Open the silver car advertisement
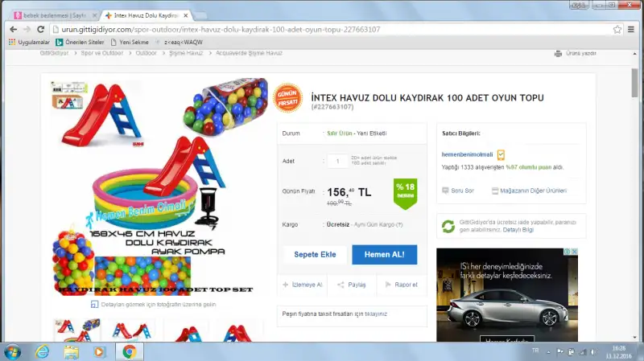 [x=507, y=295]
